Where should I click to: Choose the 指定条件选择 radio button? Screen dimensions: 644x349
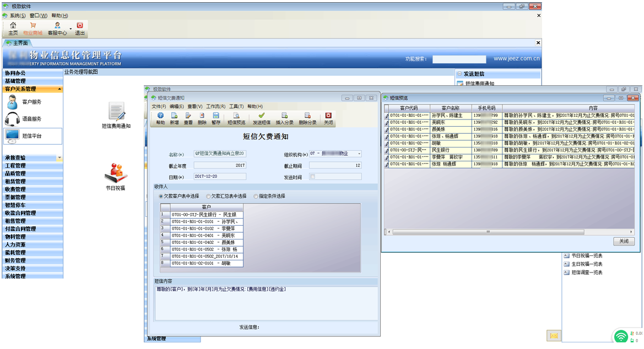pyautogui.click(x=256, y=197)
